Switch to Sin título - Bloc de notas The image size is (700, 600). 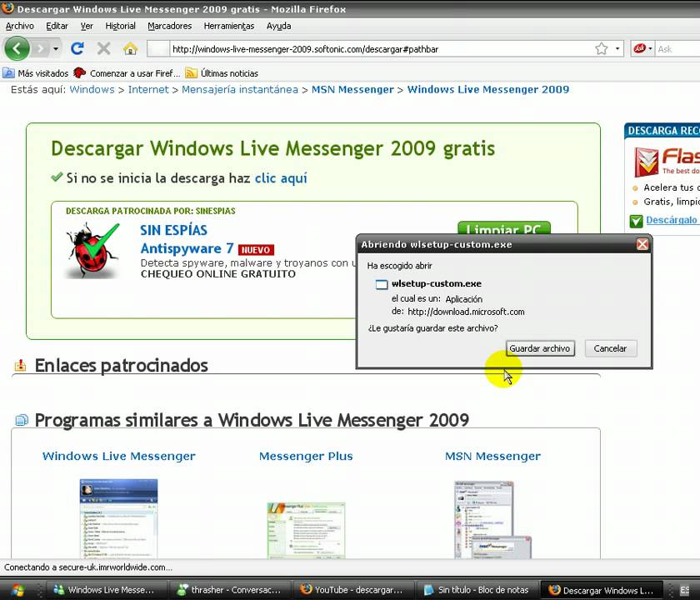point(477,590)
